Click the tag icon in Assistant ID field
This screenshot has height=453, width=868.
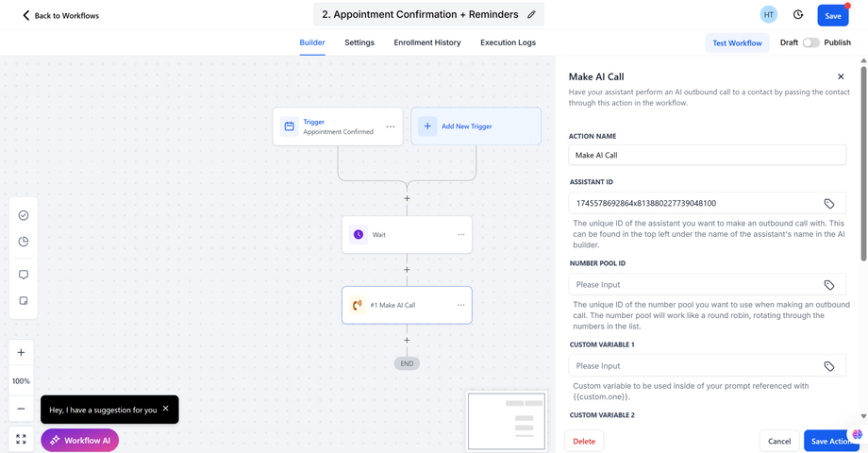tap(829, 204)
